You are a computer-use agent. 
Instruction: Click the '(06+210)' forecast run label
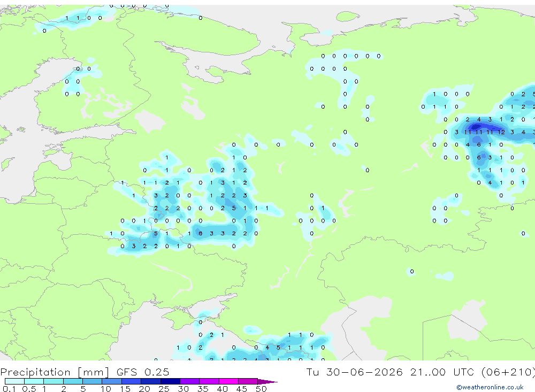tap(508, 372)
